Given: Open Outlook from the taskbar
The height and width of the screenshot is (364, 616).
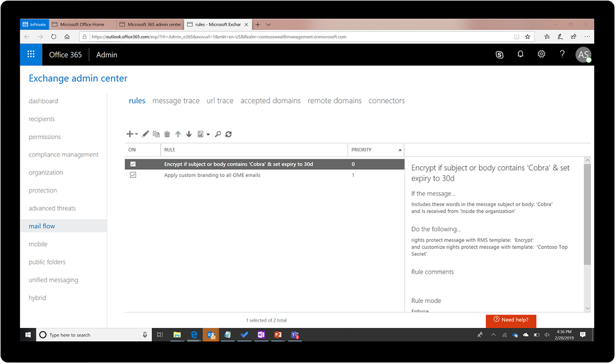Looking at the screenshot, I should (x=211, y=335).
